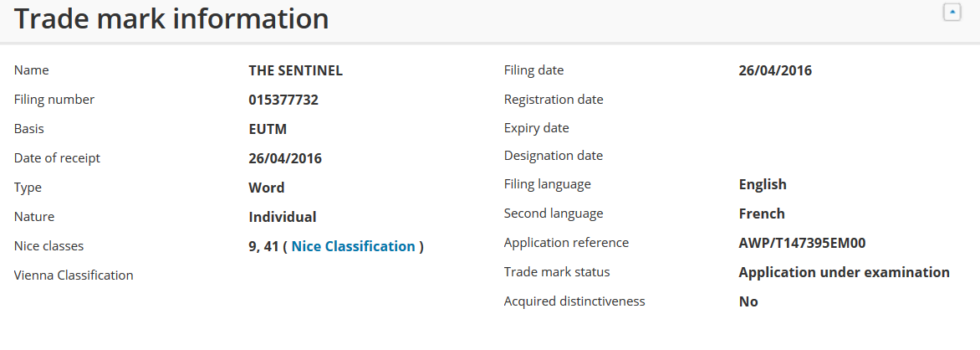Click the Trade mark information heading
The image size is (980, 350).
(x=171, y=19)
